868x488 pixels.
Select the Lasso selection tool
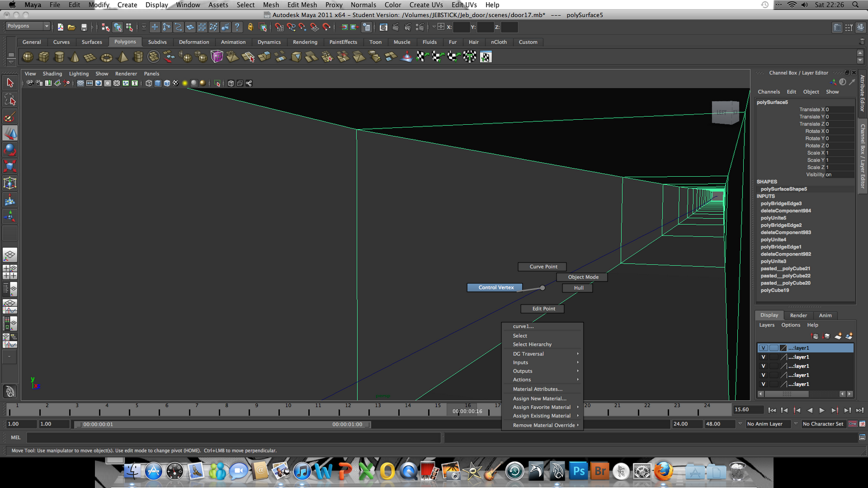10,100
